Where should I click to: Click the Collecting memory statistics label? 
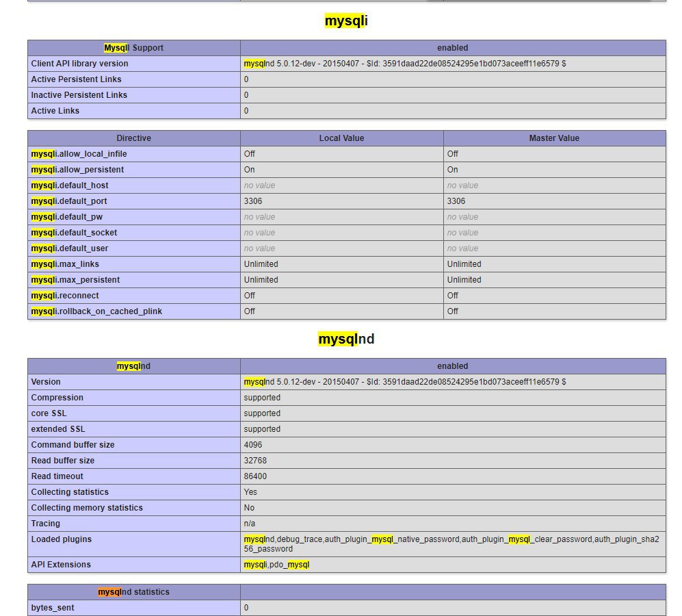(x=87, y=508)
